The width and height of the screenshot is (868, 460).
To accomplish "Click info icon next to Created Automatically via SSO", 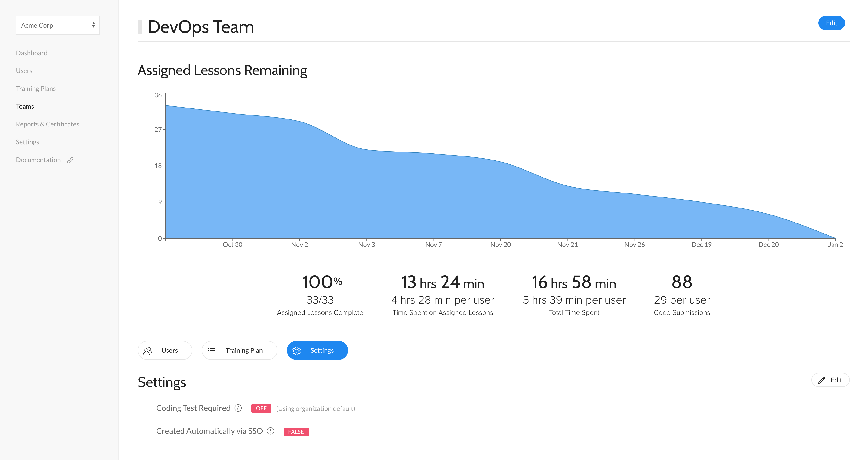I will point(270,431).
